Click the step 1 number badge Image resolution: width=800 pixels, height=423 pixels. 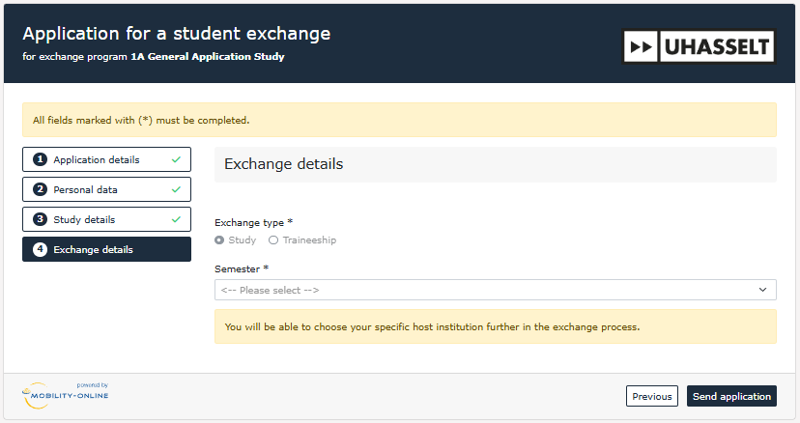point(40,160)
